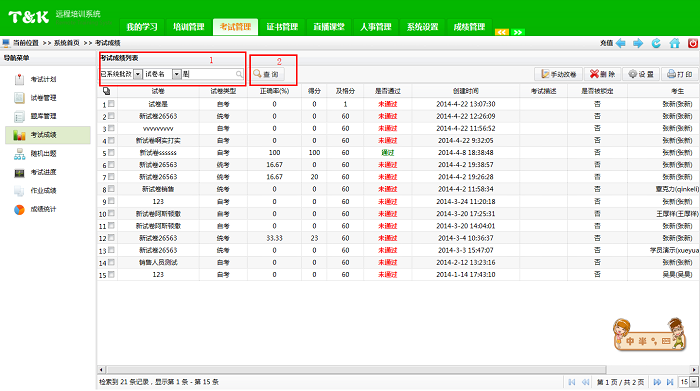This screenshot has height=391, width=700.
Task: Check the row 9 checkbox for 123
Action: tap(111, 201)
